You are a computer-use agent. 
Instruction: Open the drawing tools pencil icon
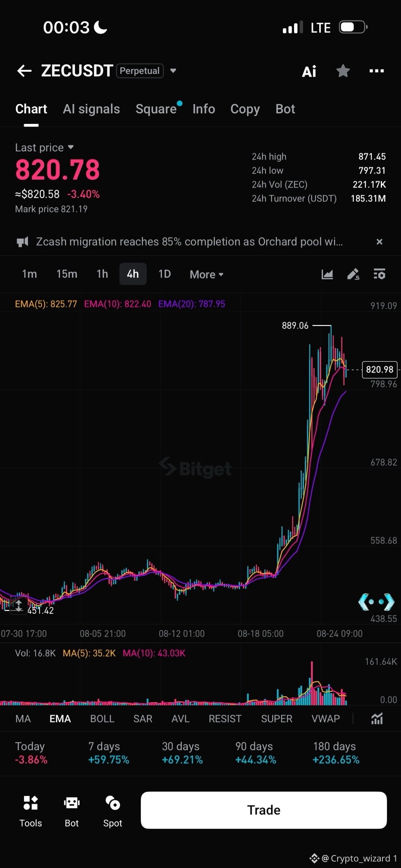coord(353,274)
